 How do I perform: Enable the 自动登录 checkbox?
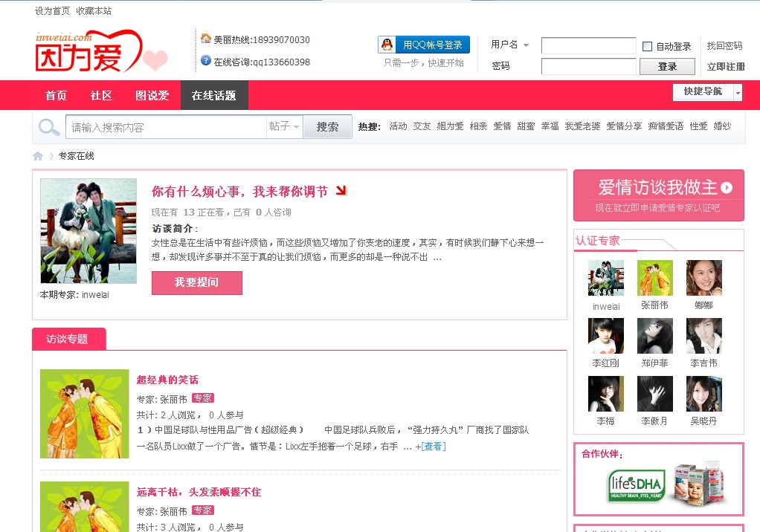point(647,47)
